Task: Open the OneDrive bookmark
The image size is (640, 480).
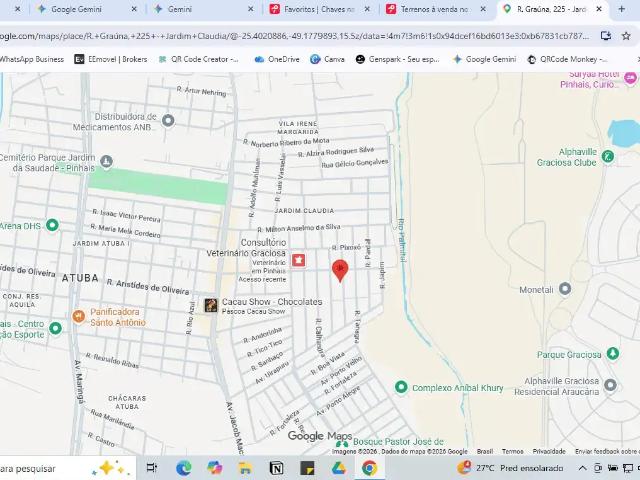Action: tap(277, 59)
